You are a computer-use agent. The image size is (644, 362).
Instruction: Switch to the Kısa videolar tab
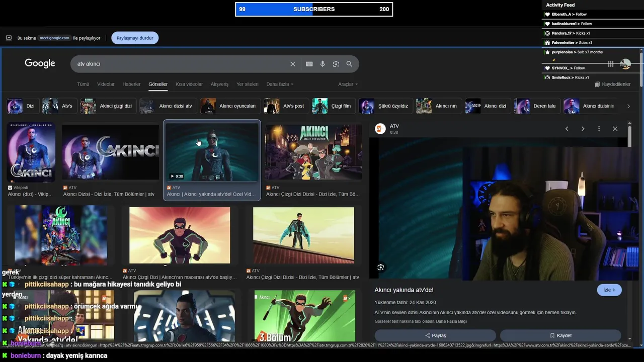pos(189,84)
